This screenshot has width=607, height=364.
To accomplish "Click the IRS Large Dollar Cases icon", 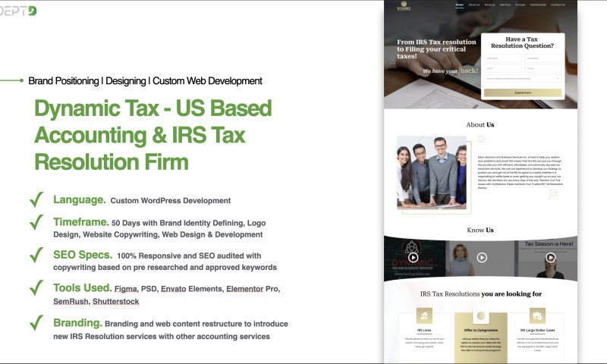I will click(x=538, y=316).
